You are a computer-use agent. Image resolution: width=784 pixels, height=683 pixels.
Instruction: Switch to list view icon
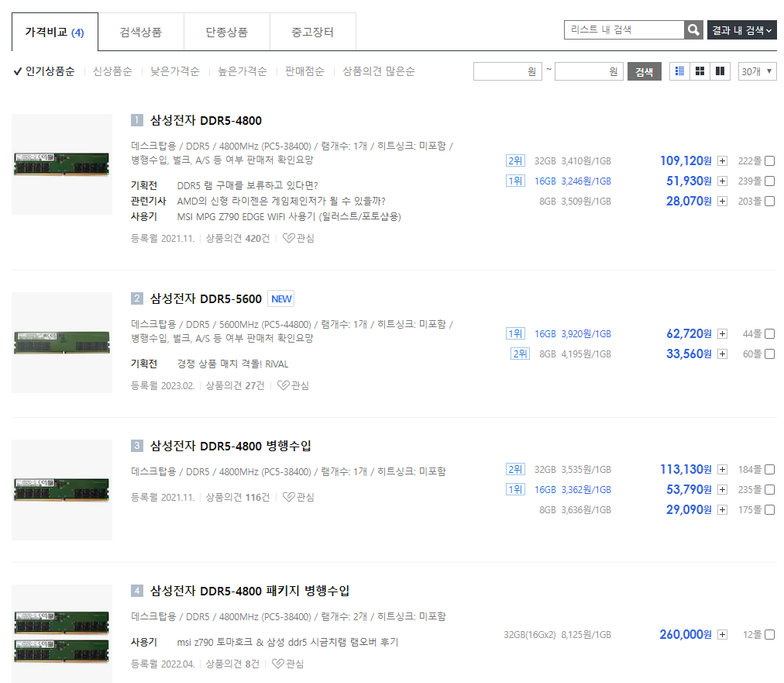679,71
